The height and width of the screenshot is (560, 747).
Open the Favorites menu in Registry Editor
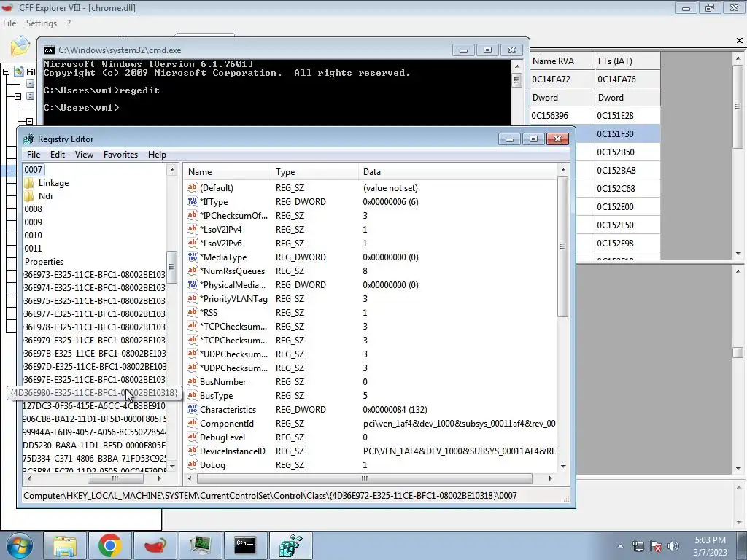(x=120, y=155)
